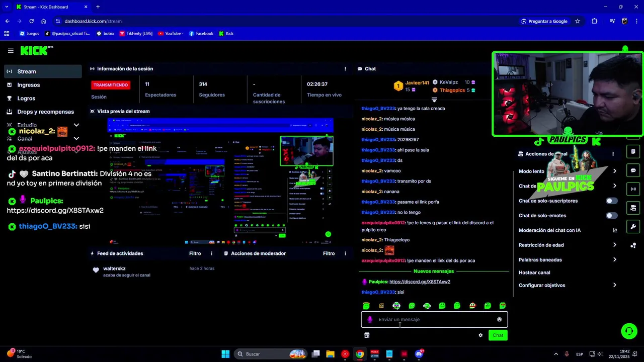The width and height of the screenshot is (644, 362).
Task: Click the chat panel vertical scrollbar
Action: [x=513, y=234]
